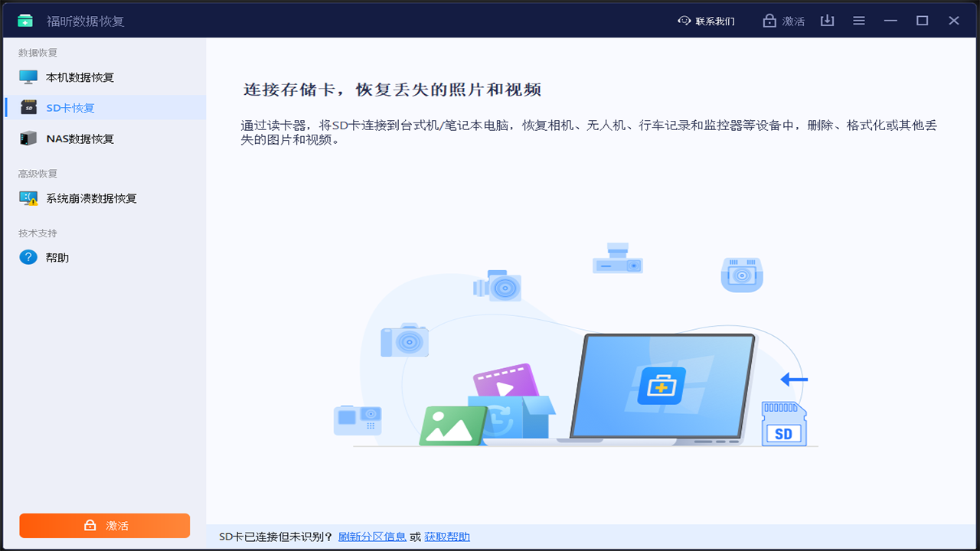The height and width of the screenshot is (551, 980).
Task: Select SD卡恢复 in the sidebar
Action: [70, 108]
